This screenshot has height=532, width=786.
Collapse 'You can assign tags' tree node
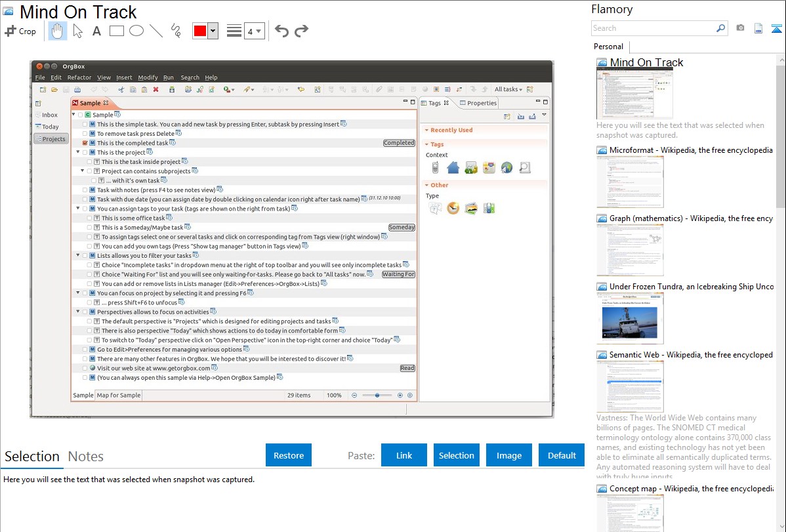[x=78, y=208]
